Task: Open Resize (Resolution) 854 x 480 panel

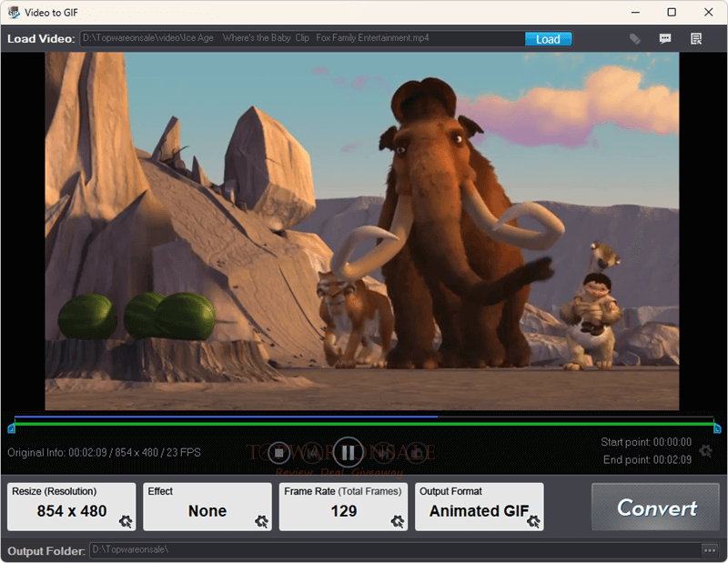Action: click(72, 507)
